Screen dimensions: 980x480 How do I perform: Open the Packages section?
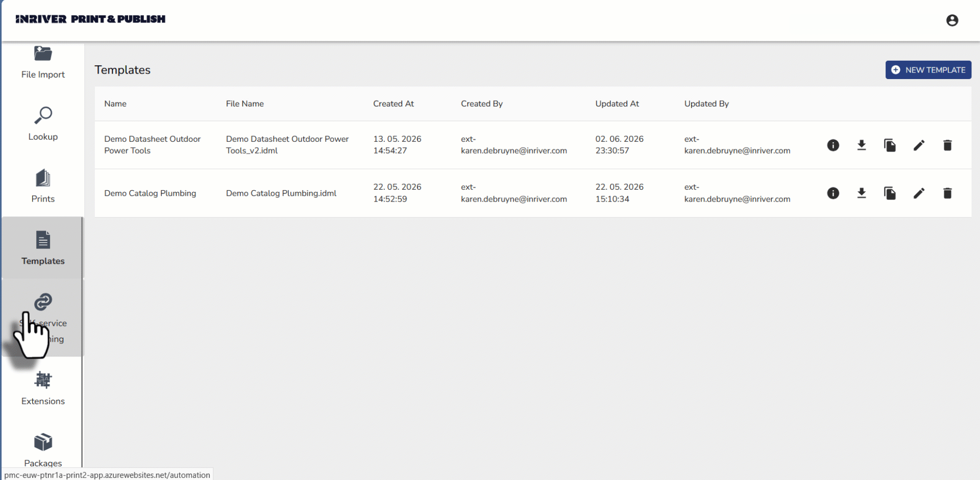[43, 449]
